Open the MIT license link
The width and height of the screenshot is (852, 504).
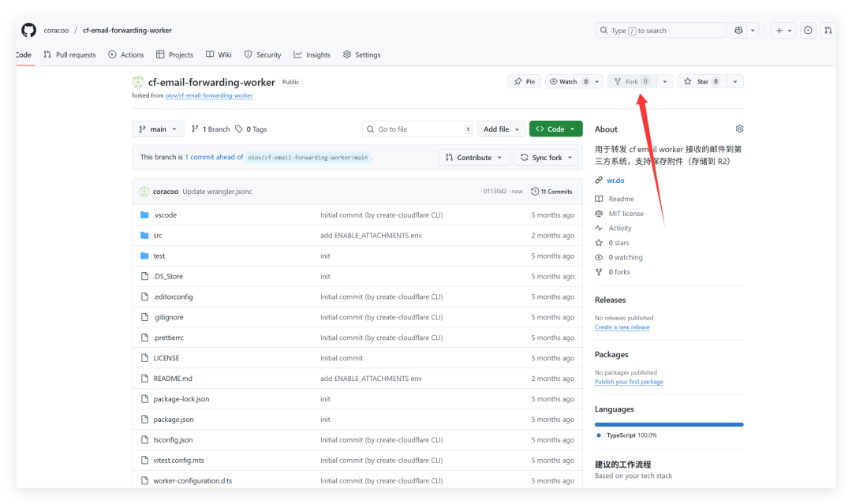[x=626, y=214]
